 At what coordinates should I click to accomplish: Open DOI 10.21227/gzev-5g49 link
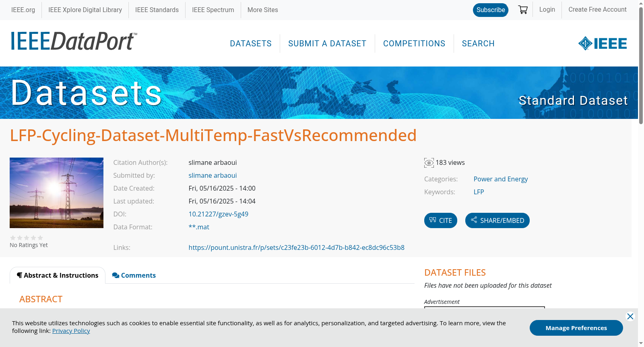click(218, 214)
